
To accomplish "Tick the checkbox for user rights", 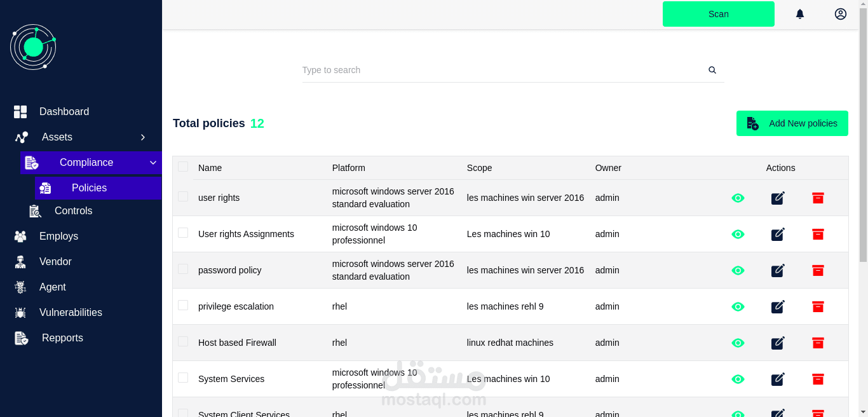I will point(183,196).
